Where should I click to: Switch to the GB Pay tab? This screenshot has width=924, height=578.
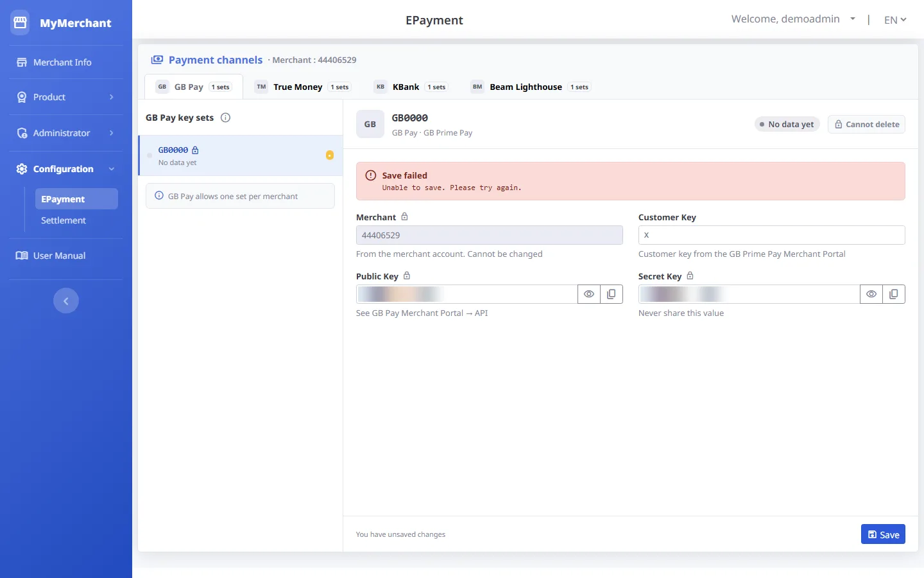pyautogui.click(x=194, y=87)
